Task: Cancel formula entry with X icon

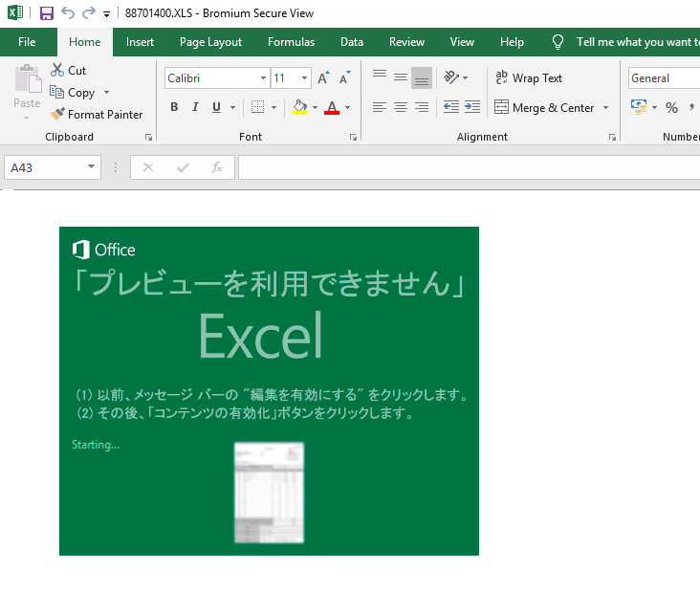Action: tap(148, 168)
